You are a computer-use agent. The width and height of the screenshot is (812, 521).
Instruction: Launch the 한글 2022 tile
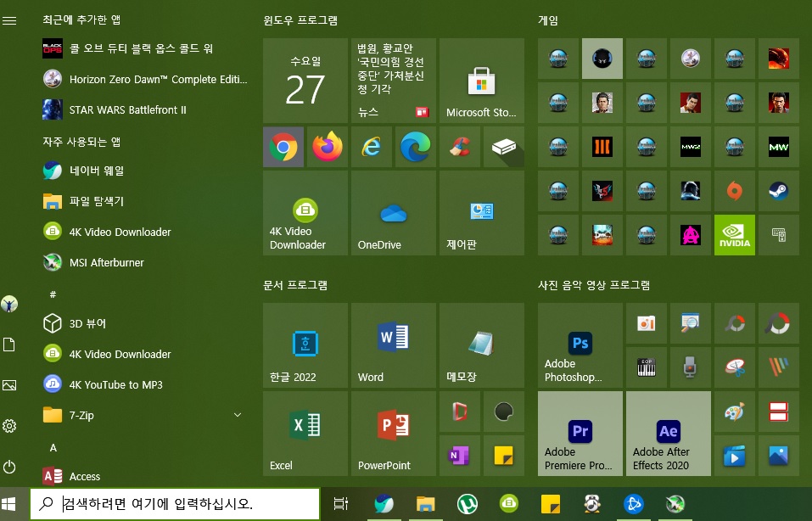[x=305, y=345]
